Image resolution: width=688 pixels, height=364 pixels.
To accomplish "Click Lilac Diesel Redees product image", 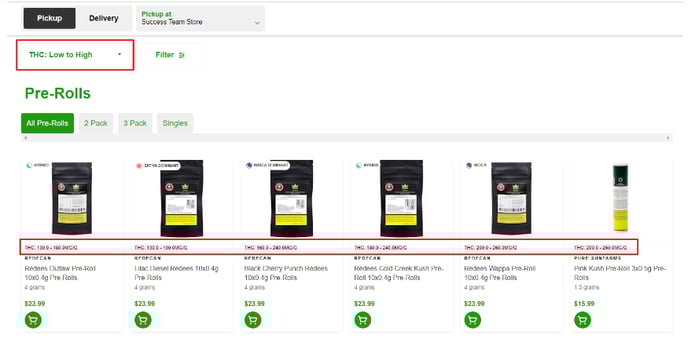I will tap(182, 198).
